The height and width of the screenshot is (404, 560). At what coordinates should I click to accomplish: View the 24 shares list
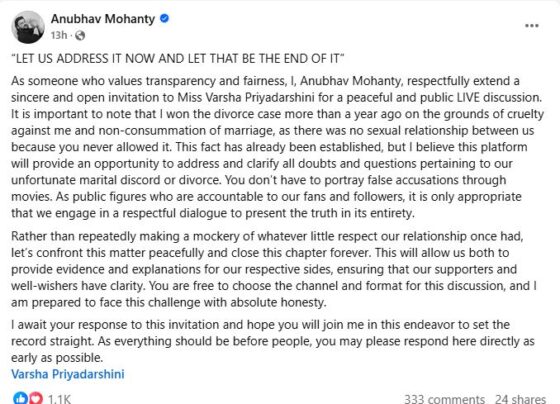pos(520,399)
